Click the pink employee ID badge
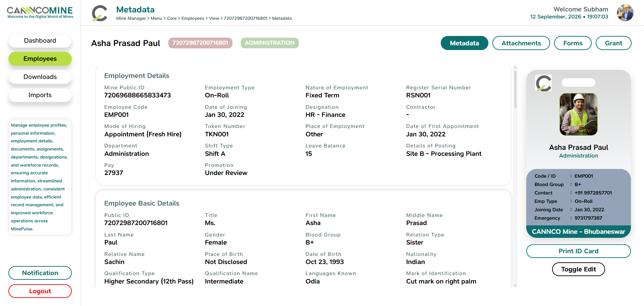 click(x=200, y=43)
